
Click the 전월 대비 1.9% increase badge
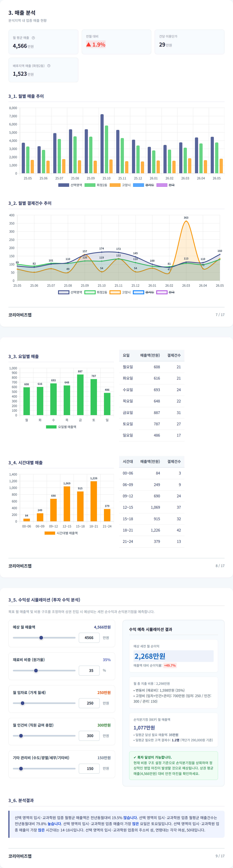[x=96, y=44]
